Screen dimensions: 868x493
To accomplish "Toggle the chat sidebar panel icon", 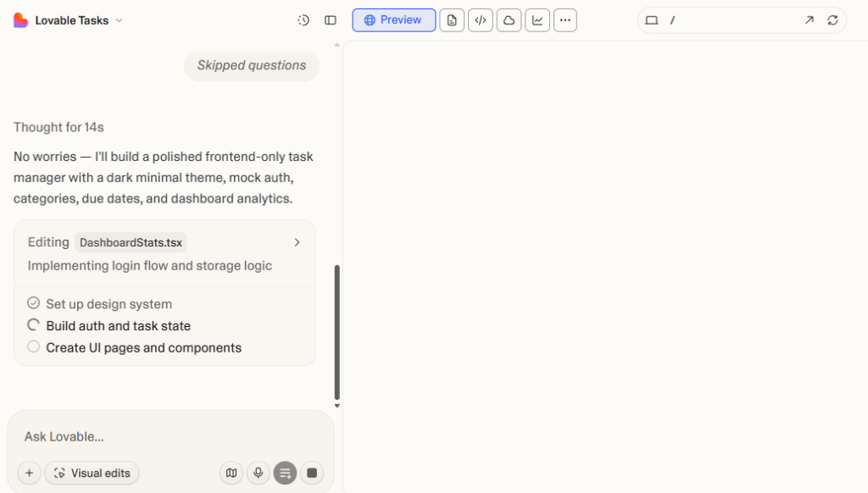I will (330, 19).
